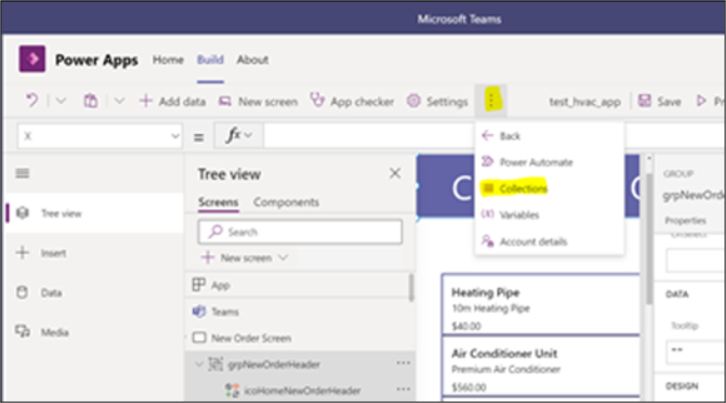This screenshot has height=403, width=726.
Task: Click the Undo icon
Action: tap(32, 101)
